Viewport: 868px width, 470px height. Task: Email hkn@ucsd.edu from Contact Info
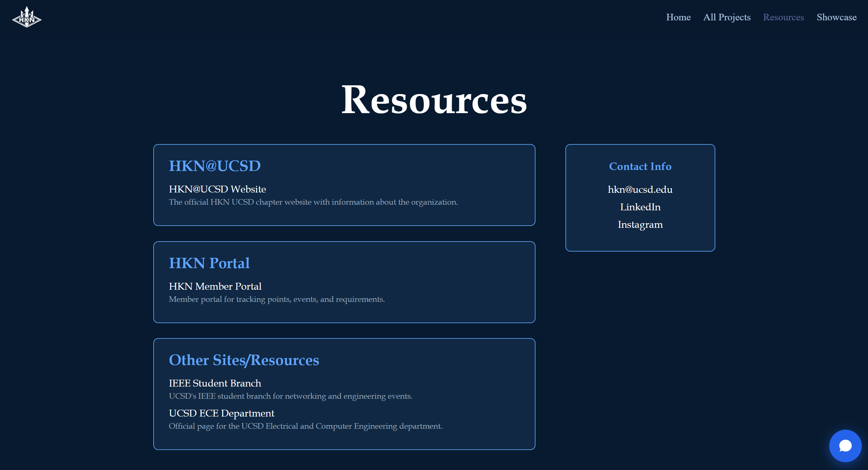click(640, 189)
